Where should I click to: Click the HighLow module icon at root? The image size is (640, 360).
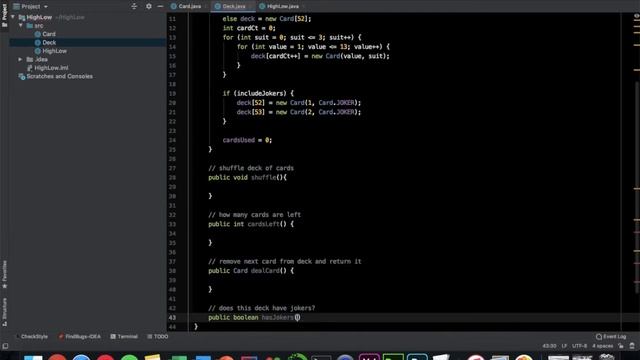coord(22,17)
